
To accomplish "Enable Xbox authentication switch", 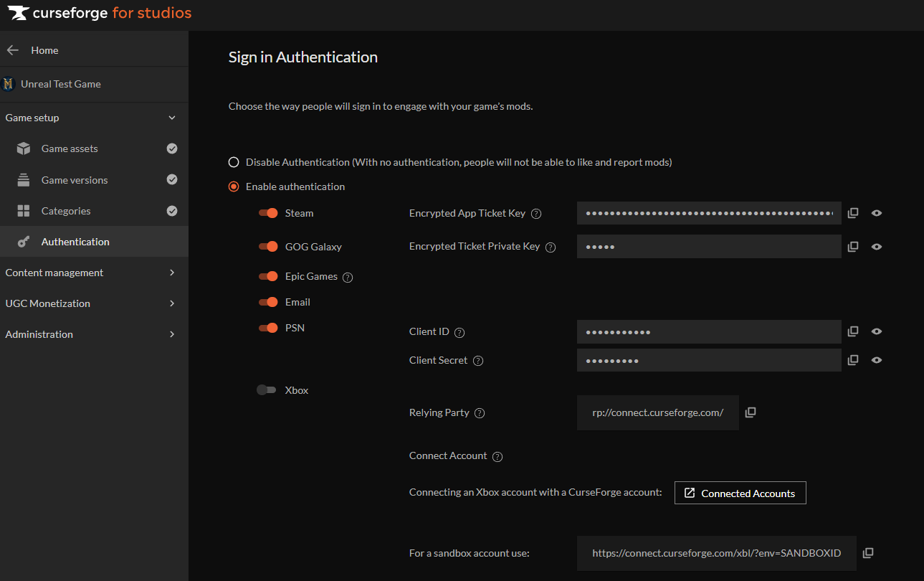I will point(267,390).
